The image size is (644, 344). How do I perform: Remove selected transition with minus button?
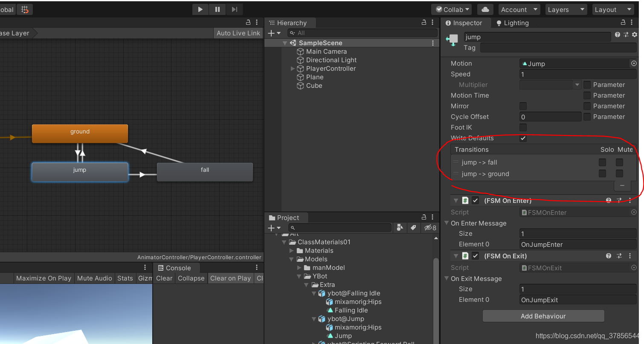622,185
